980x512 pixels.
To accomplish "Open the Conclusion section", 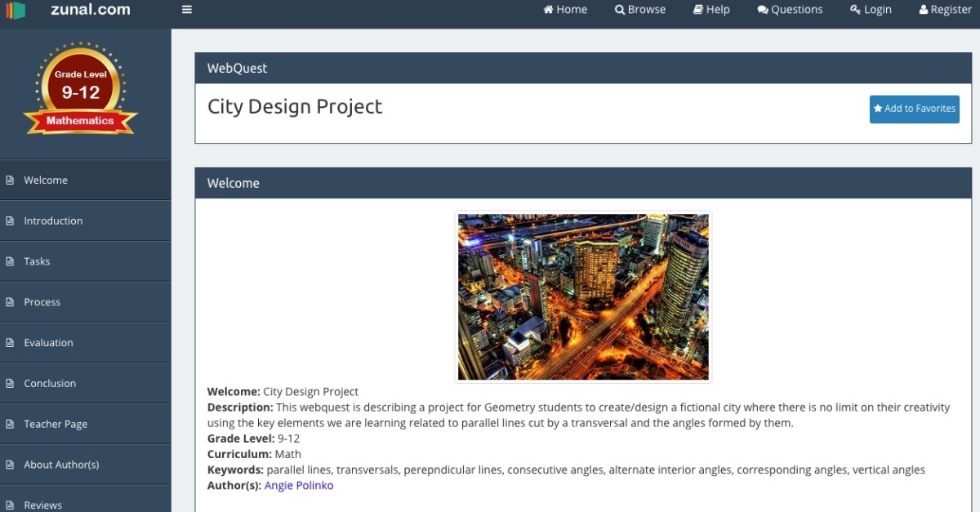I will 50,384.
